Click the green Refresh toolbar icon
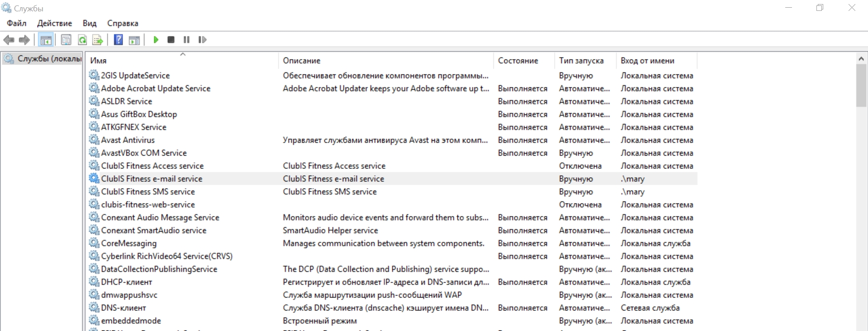The width and height of the screenshot is (868, 331). [82, 40]
